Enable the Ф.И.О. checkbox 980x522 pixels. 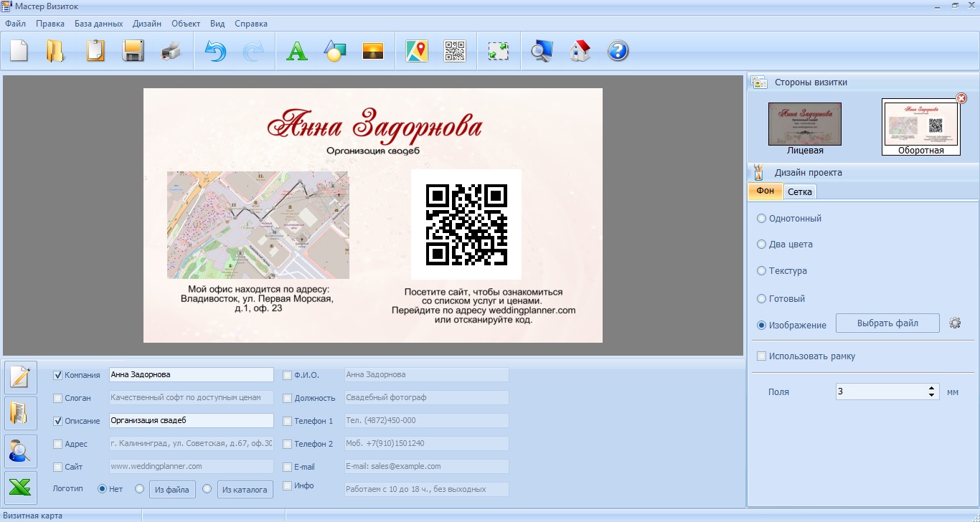[x=287, y=375]
